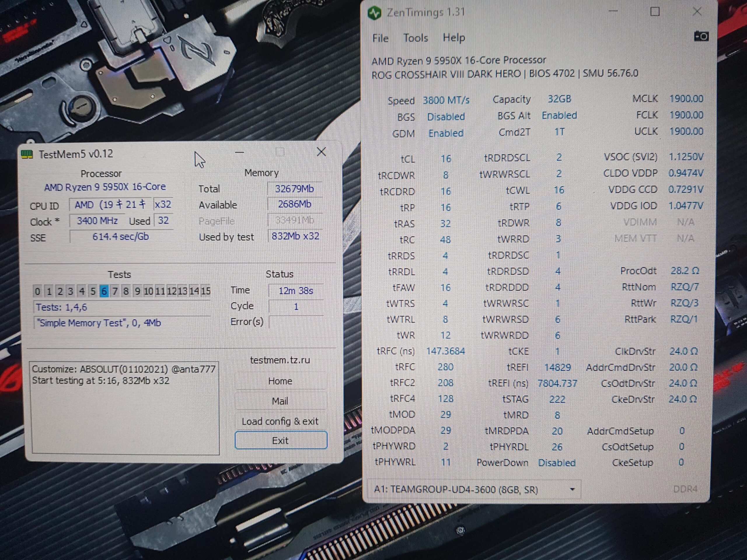
Task: Select test number 15 in Tests row
Action: (x=206, y=291)
